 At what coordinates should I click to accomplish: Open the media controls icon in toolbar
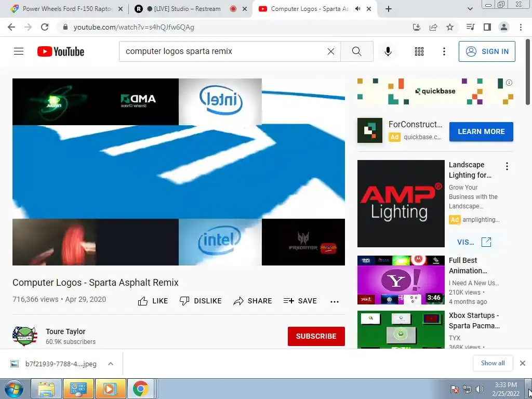[470, 27]
